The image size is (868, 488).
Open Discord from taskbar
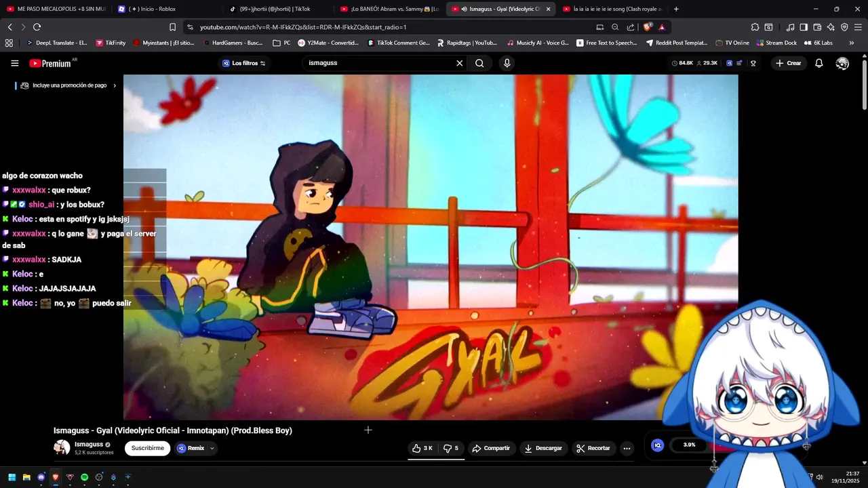tap(41, 477)
